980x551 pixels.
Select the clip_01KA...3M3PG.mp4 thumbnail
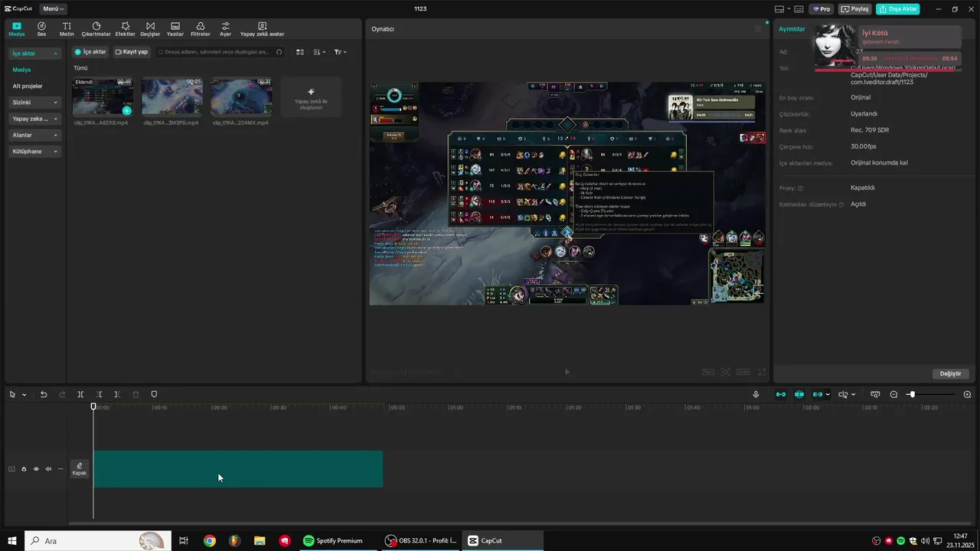[172, 96]
